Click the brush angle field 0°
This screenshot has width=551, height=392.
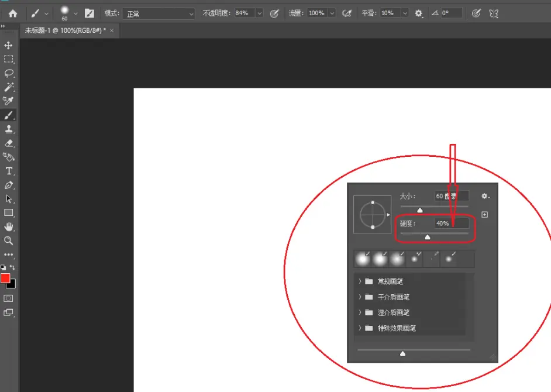(451, 13)
